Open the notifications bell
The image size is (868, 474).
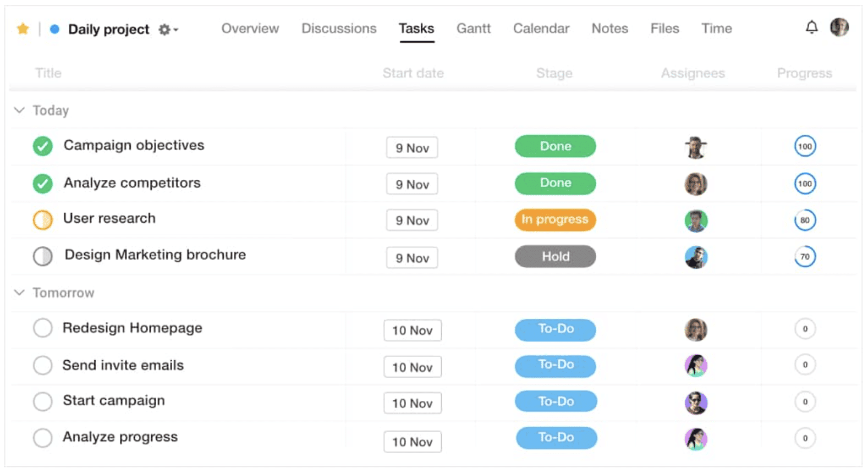811,27
